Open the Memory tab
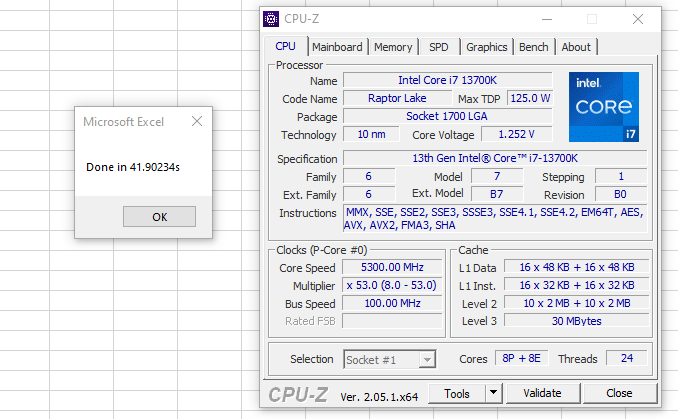The image size is (678, 419). (393, 47)
